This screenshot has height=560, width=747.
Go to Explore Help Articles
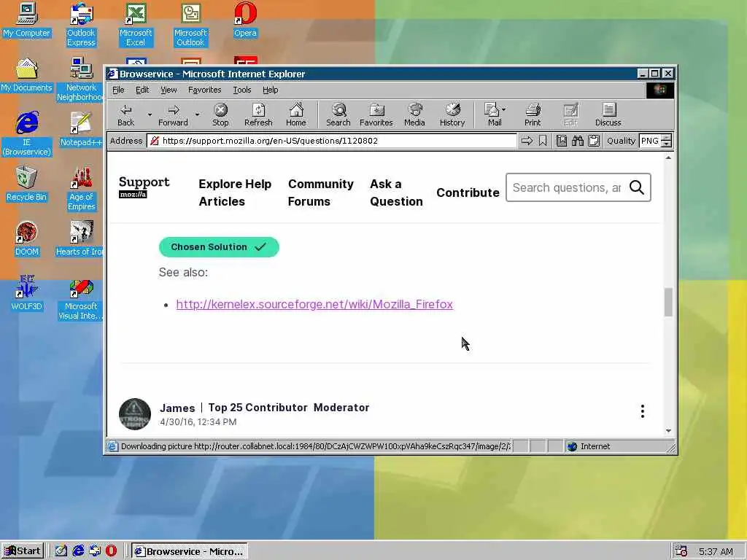point(235,192)
